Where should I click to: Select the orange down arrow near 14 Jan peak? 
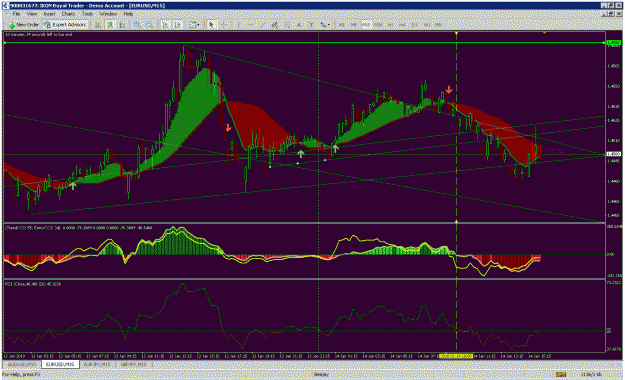[x=449, y=90]
